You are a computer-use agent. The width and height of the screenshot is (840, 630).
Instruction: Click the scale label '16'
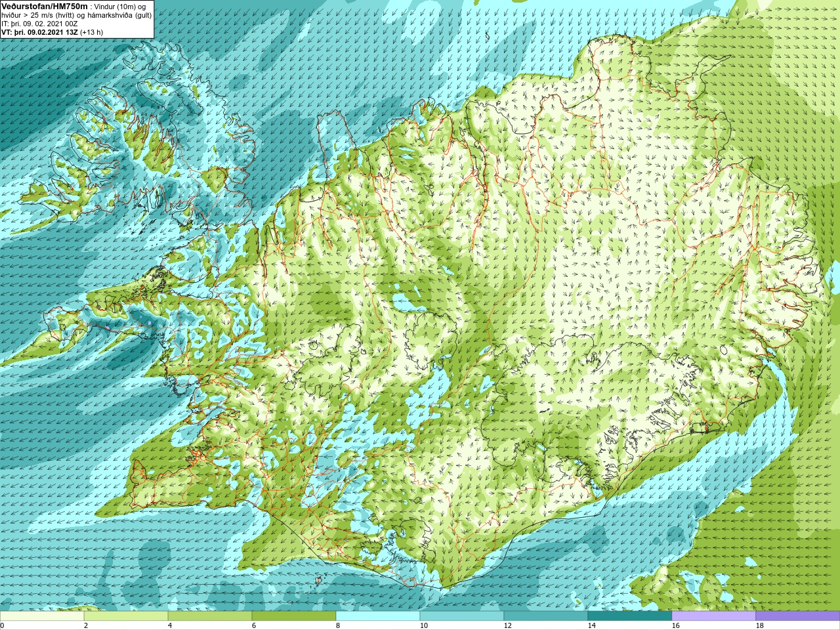[x=676, y=626]
